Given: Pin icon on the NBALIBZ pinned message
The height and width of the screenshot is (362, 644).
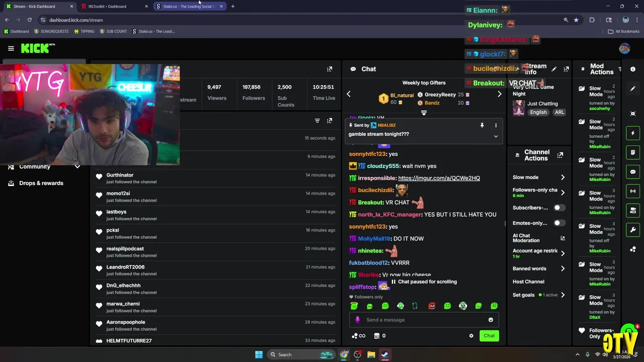Looking at the screenshot, I should click(482, 125).
